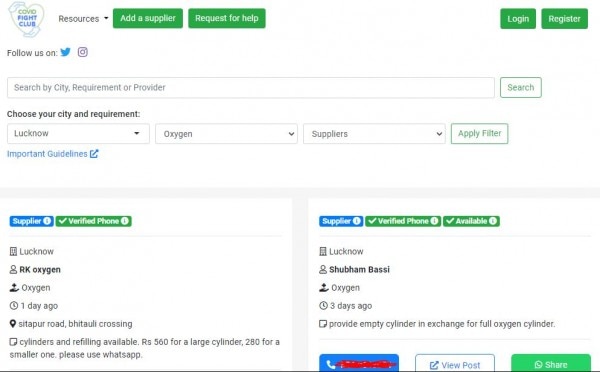This screenshot has width=600, height=372.
Task: Click the Available badge on Shubham Bassi card
Action: 471,221
